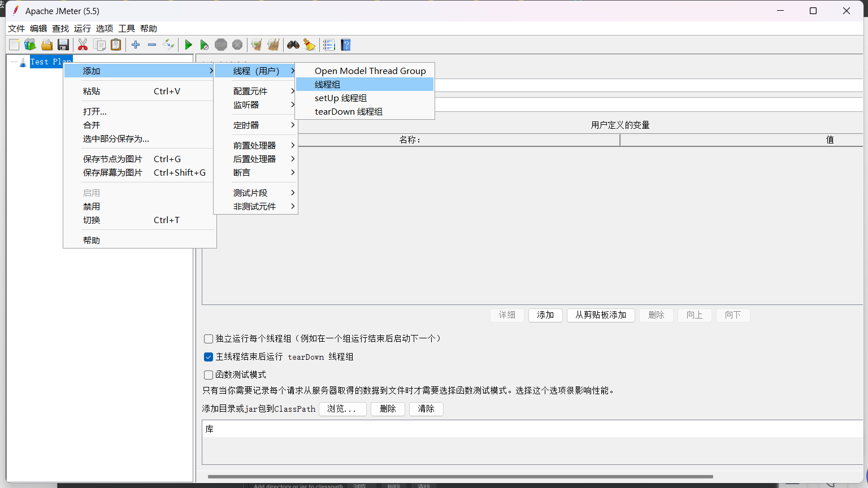
Task: Open the 文件 menu in menu bar
Action: tap(16, 28)
